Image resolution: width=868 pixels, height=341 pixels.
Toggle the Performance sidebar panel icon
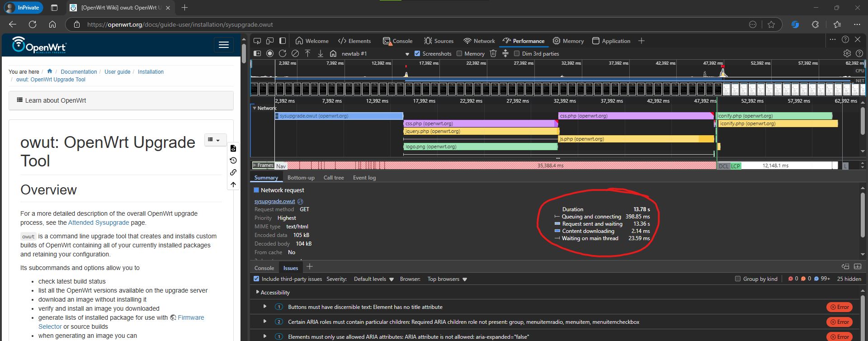click(x=257, y=53)
